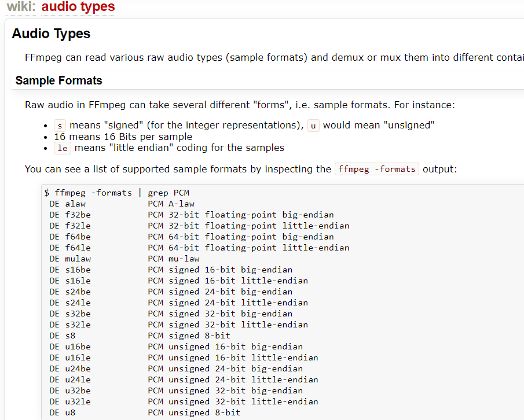The height and width of the screenshot is (420, 524).
Task: Click the inline code 'ffmpeg -formats'
Action: point(376,169)
